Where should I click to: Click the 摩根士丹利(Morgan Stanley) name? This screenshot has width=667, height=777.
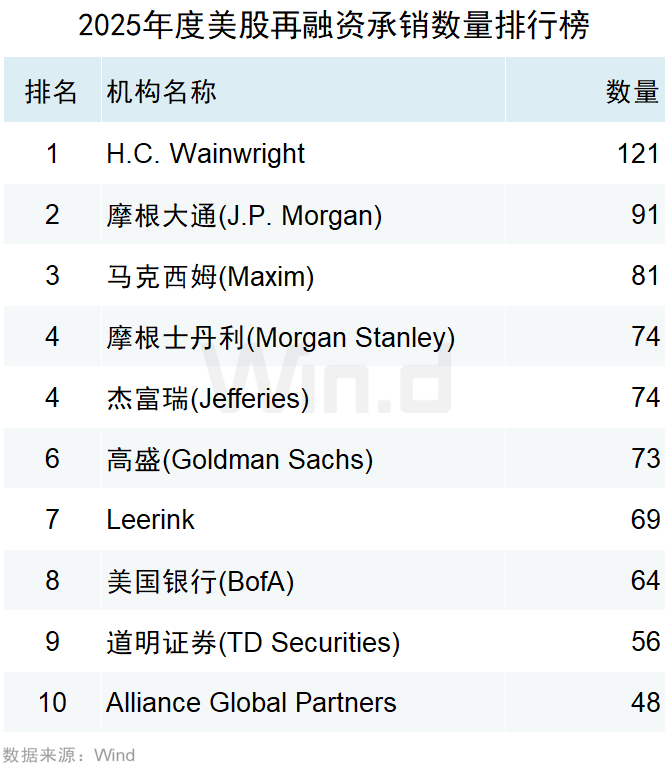(280, 337)
